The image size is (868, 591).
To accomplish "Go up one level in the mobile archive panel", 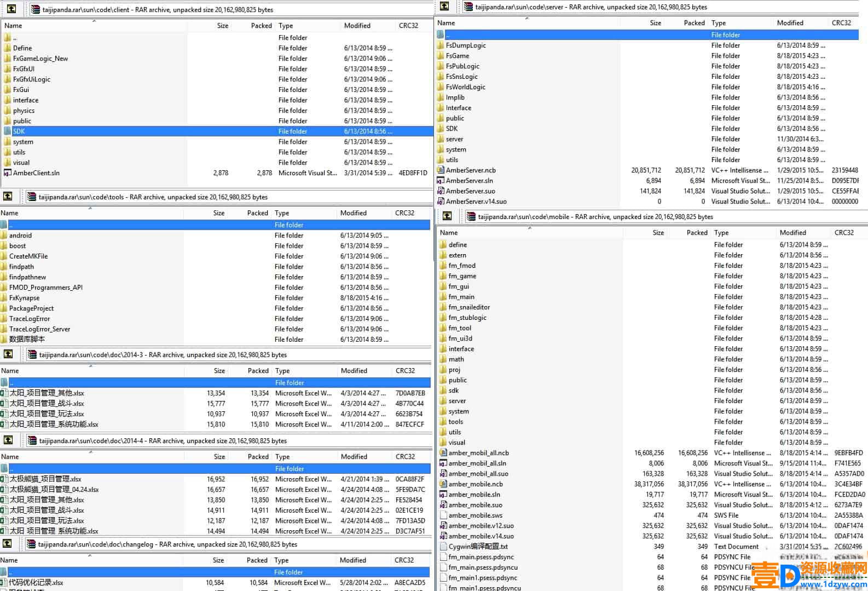I will tap(447, 216).
